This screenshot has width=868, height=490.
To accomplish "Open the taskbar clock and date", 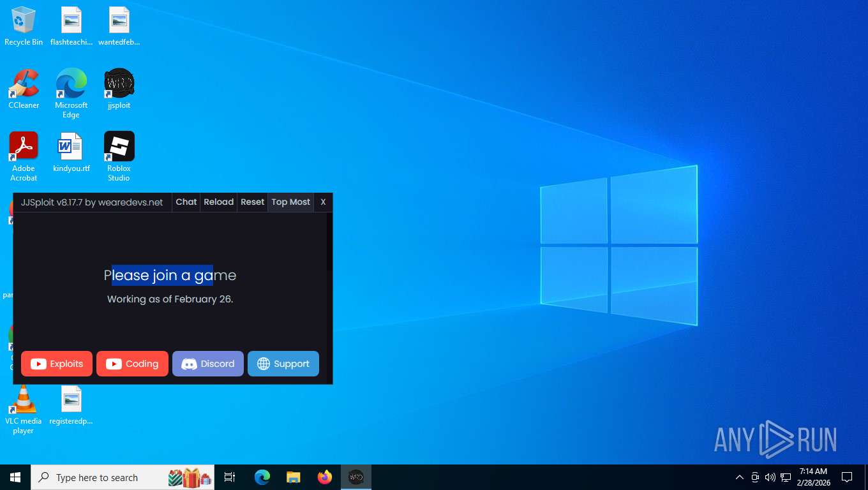I will click(813, 477).
